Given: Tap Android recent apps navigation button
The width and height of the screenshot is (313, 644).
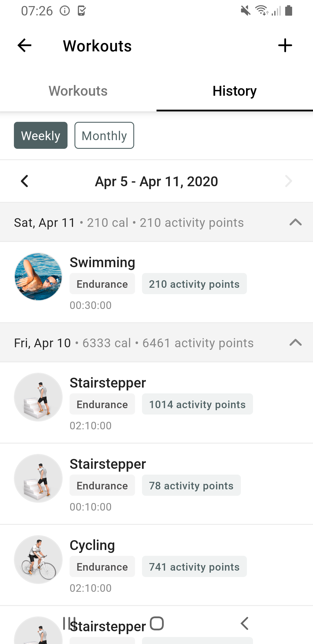Looking at the screenshot, I should coord(69,623).
